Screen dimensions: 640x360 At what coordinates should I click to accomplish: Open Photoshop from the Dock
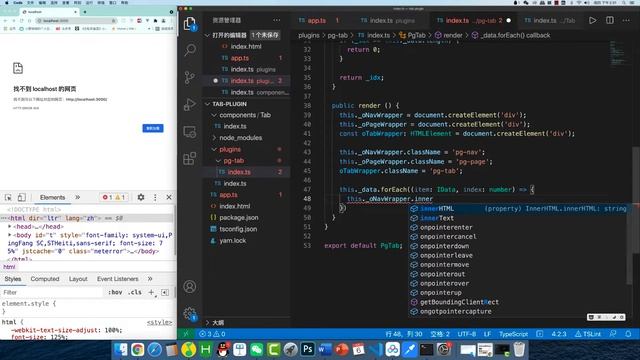pos(307,349)
